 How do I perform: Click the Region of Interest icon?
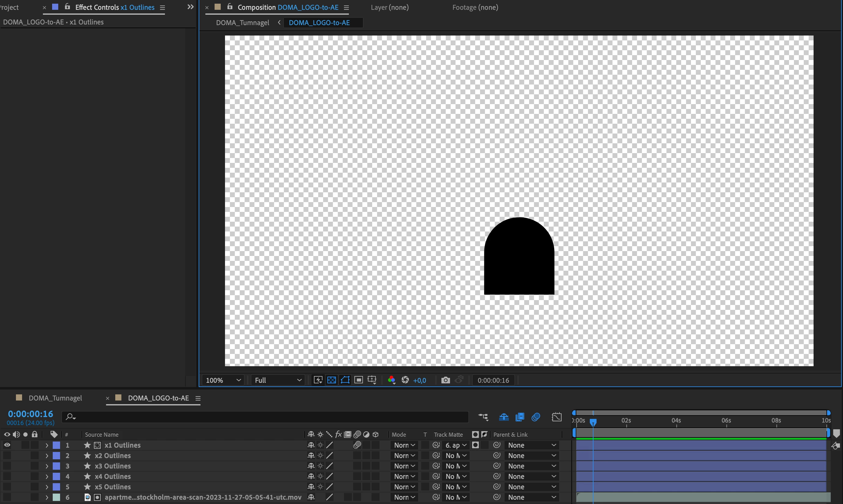(358, 380)
